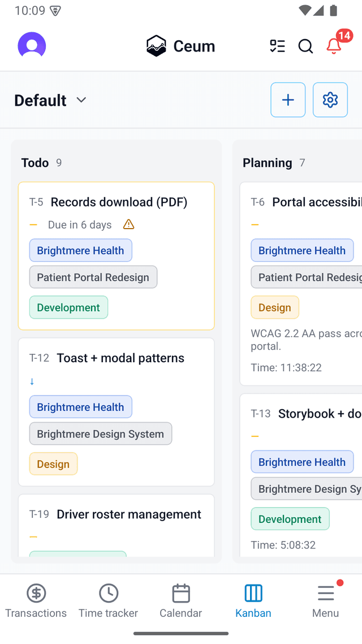Screen dimensions: 362x644
Task: Click Brightmere Design System tag on T-13 card
Action: coord(307,488)
